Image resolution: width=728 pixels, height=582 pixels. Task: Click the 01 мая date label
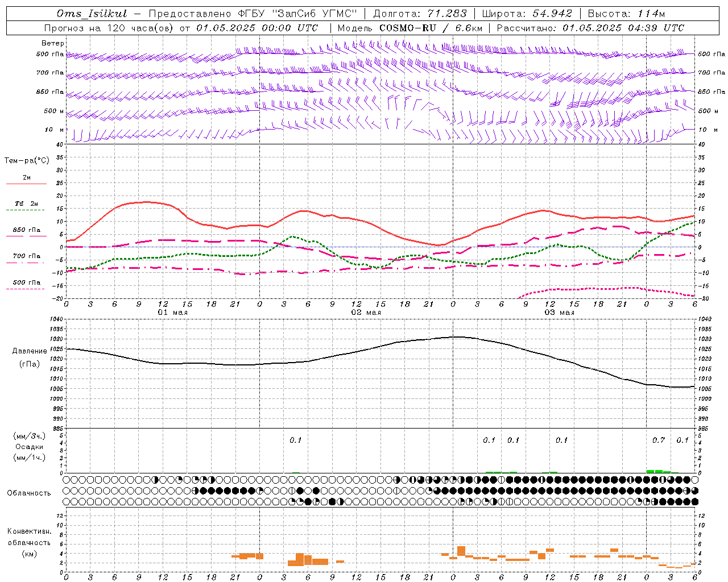[172, 313]
